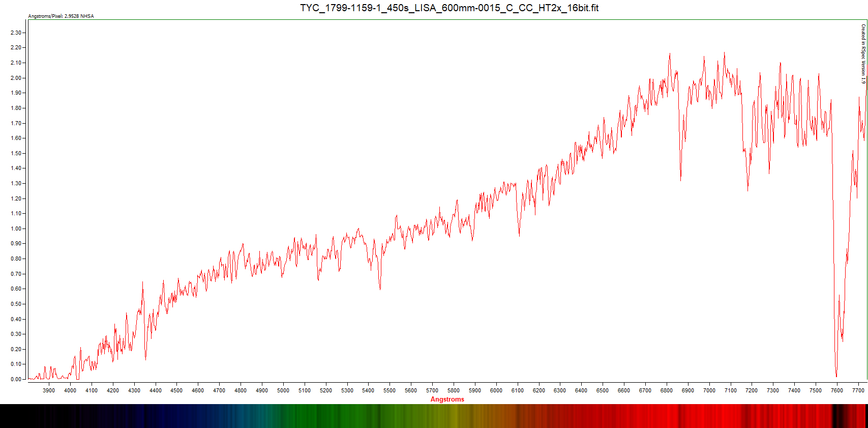Screen dimensions: 868x428
Task: Click the red Angstroms x-axis label
Action: [x=447, y=399]
